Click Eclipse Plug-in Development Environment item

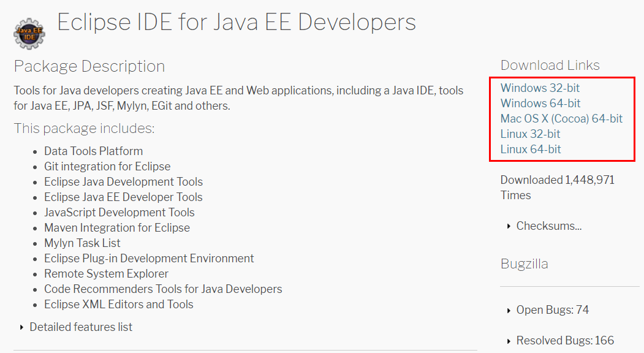pos(149,259)
